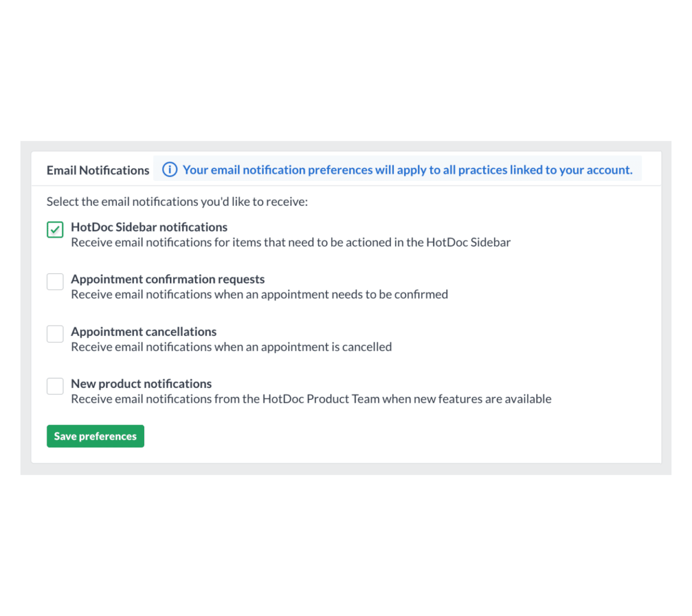The height and width of the screenshot is (616, 692).
Task: Click the info icon in the blue banner
Action: pyautogui.click(x=170, y=170)
